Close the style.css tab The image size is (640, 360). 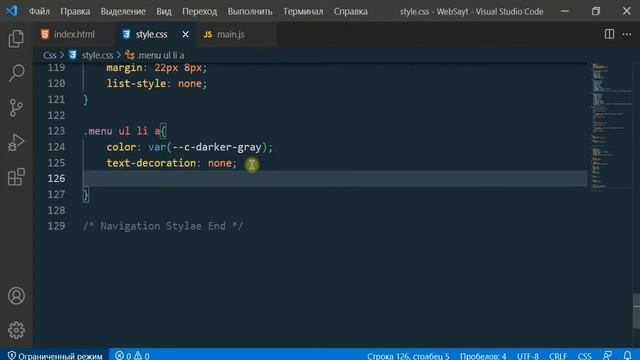[185, 35]
